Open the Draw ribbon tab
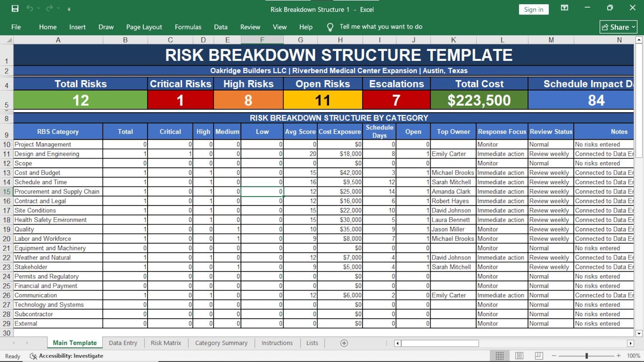The image size is (644, 362). click(106, 27)
